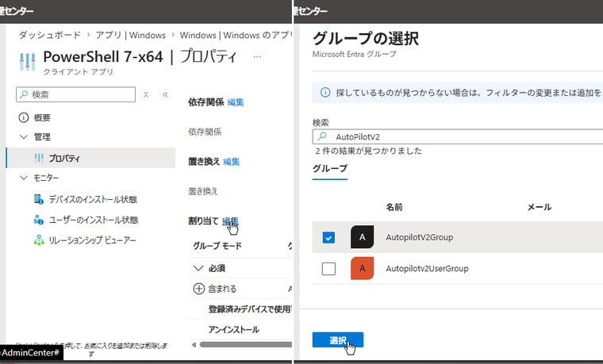Click the PowerShell 7-x64 properties app icon

27,62
